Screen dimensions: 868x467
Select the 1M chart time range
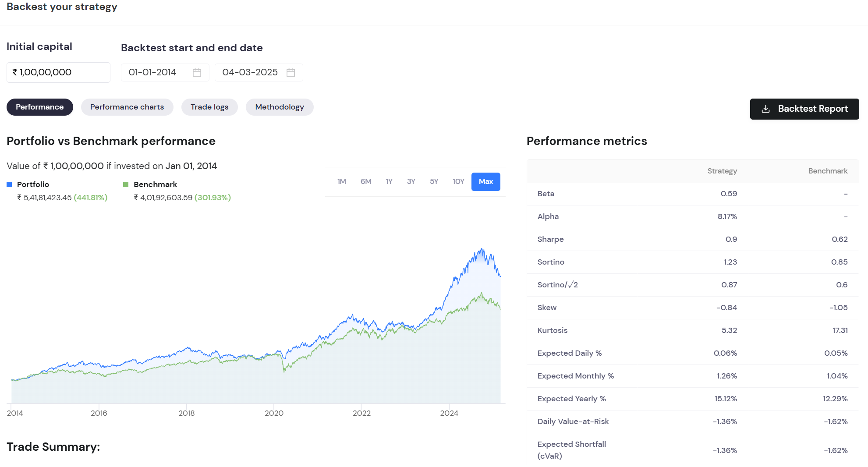point(342,182)
